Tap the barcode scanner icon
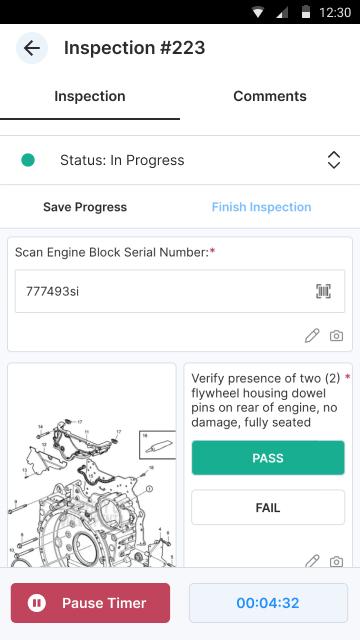Screen dimensions: 360x640 (x=323, y=291)
